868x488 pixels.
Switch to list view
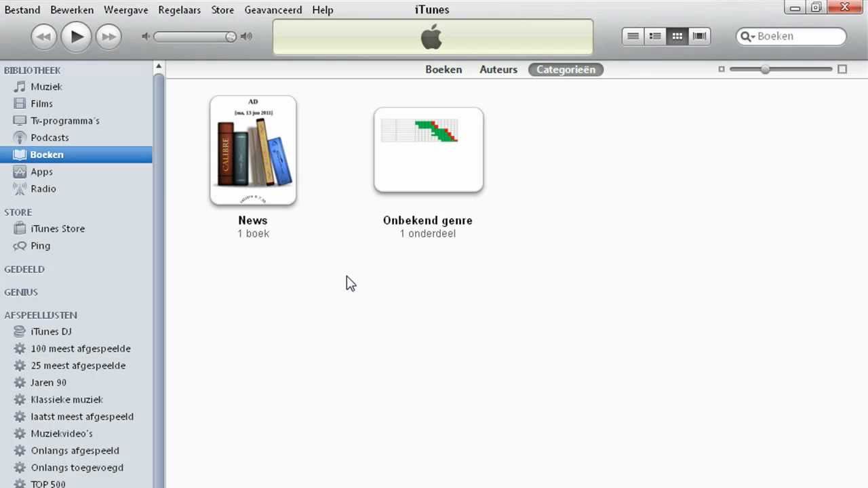click(633, 37)
